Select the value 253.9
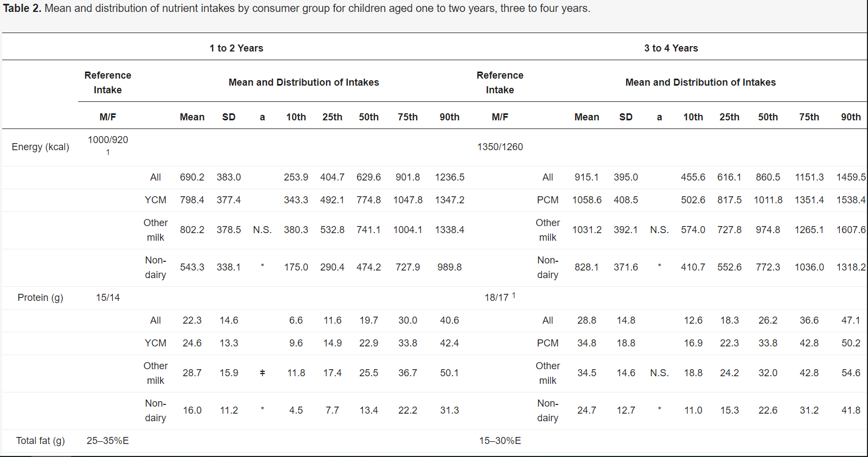This screenshot has height=457, width=868. pyautogui.click(x=296, y=177)
